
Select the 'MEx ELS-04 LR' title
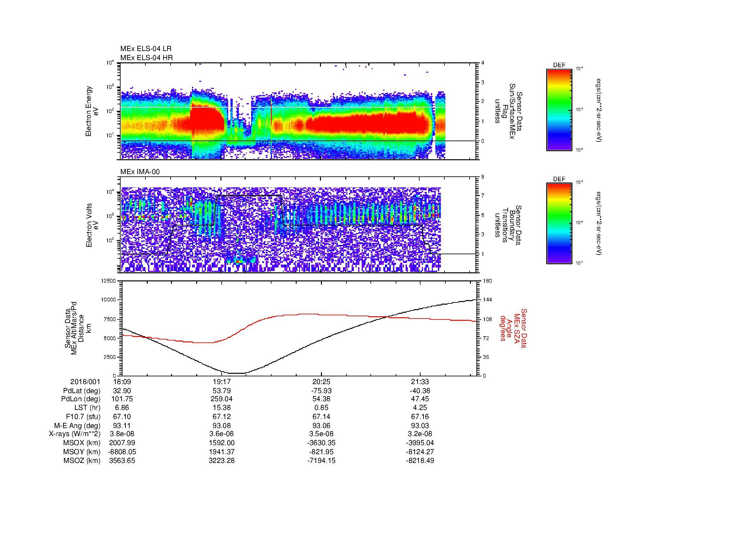(146, 49)
